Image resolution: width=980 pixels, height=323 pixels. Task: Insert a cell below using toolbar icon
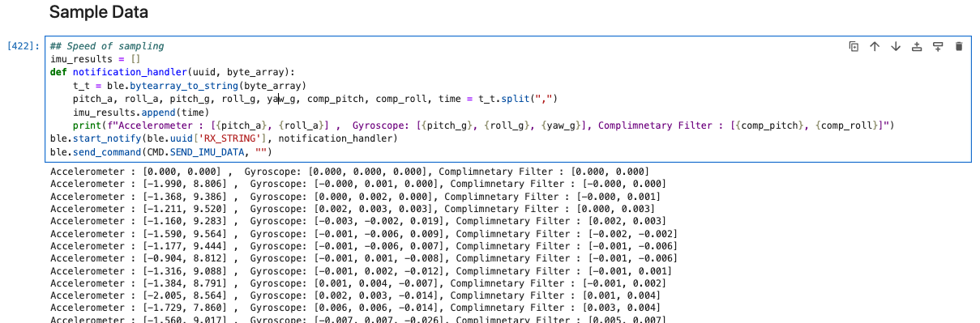click(x=938, y=47)
